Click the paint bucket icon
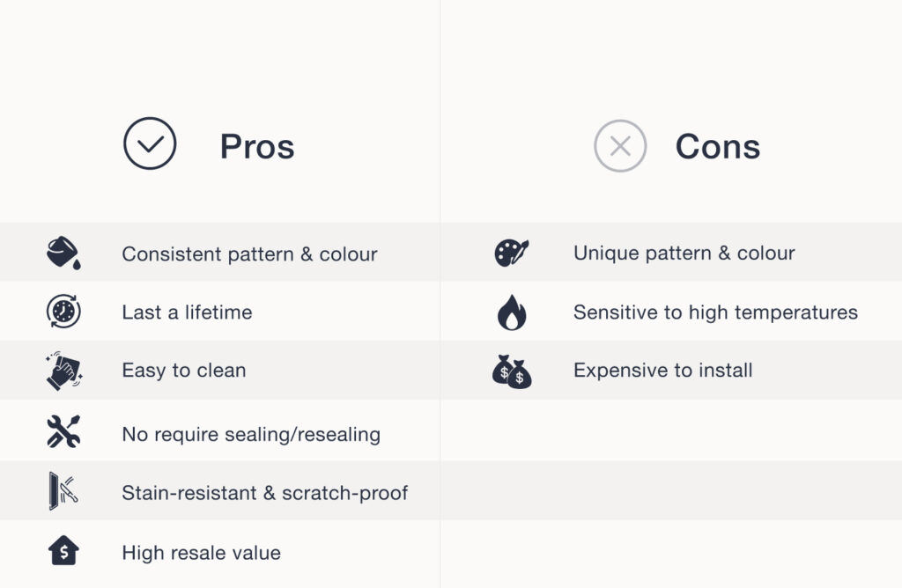Screen dimensions: 902x588 [x=63, y=254]
